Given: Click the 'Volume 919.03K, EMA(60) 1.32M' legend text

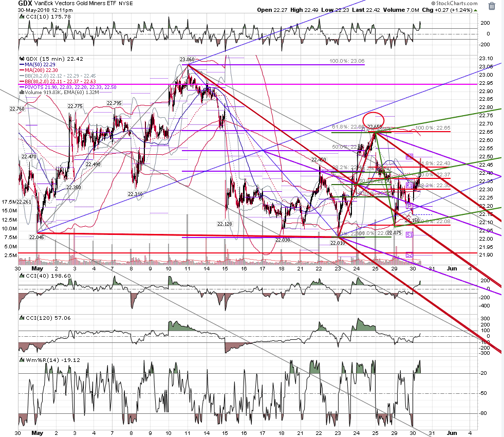Looking at the screenshot, I should tap(62, 93).
